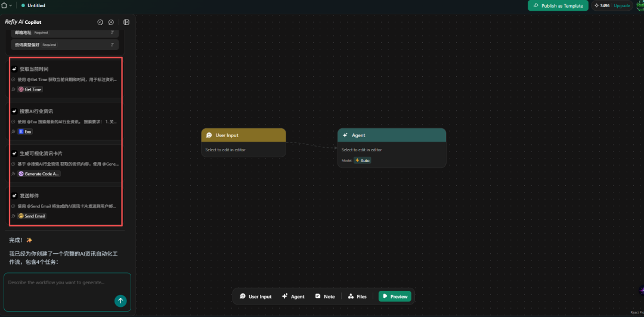Add a User Input node from toolbar

pos(255,297)
